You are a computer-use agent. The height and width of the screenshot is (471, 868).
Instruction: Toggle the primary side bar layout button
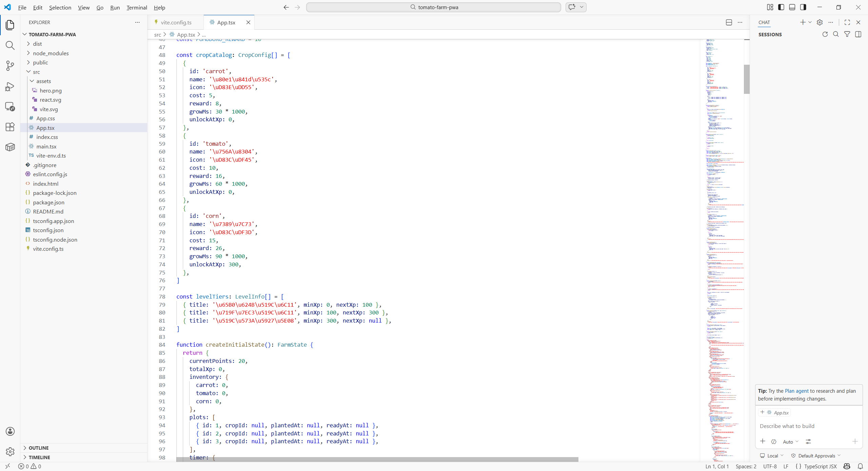tap(781, 7)
